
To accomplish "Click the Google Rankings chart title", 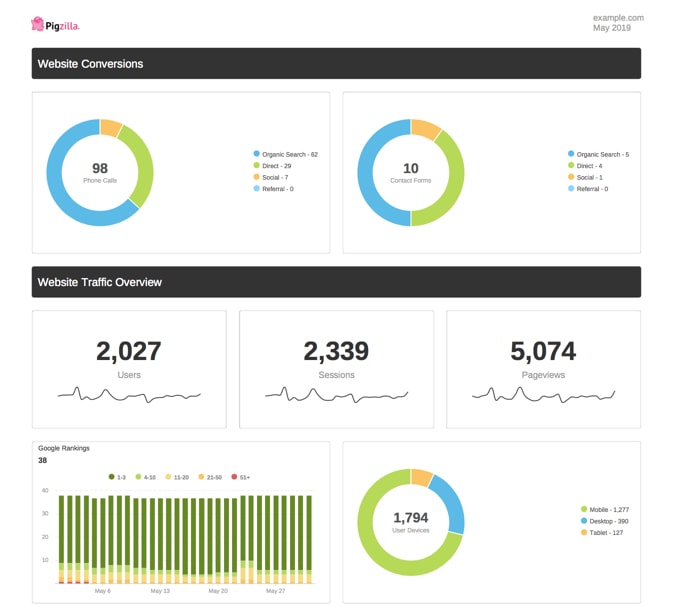I will (x=64, y=448).
